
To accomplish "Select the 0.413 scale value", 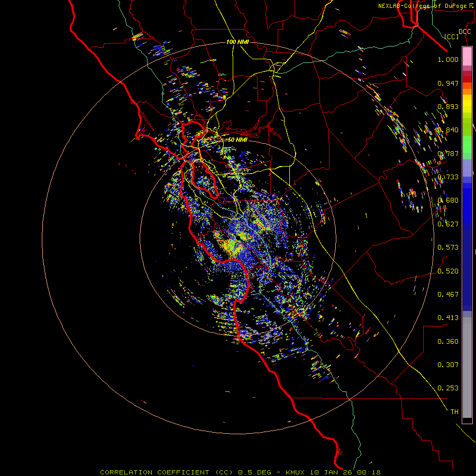I will pyautogui.click(x=448, y=318).
